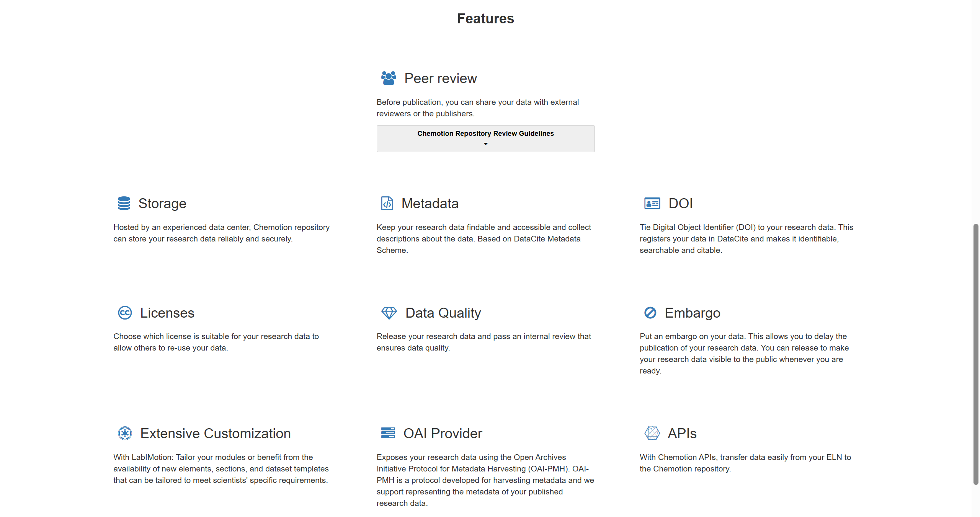The height and width of the screenshot is (517, 980).
Task: Click the Storage description paragraph
Action: click(221, 233)
